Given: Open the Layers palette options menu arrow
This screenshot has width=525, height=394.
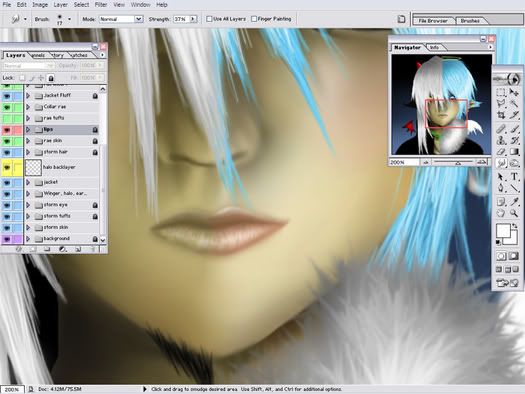Looking at the screenshot, I should tap(102, 55).
